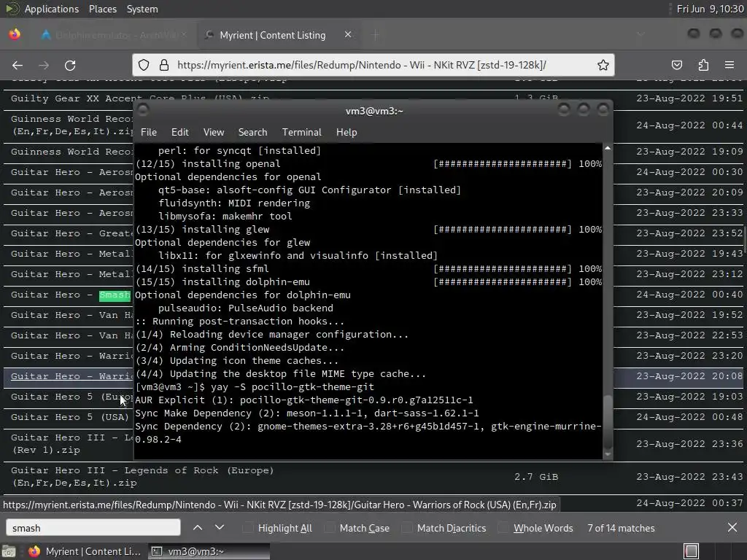Open the System menu in the panel
The width and height of the screenshot is (747, 560).
[x=142, y=9]
